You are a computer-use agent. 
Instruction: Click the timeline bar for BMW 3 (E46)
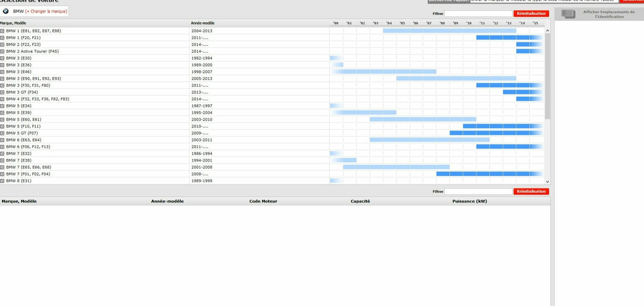tap(383, 72)
